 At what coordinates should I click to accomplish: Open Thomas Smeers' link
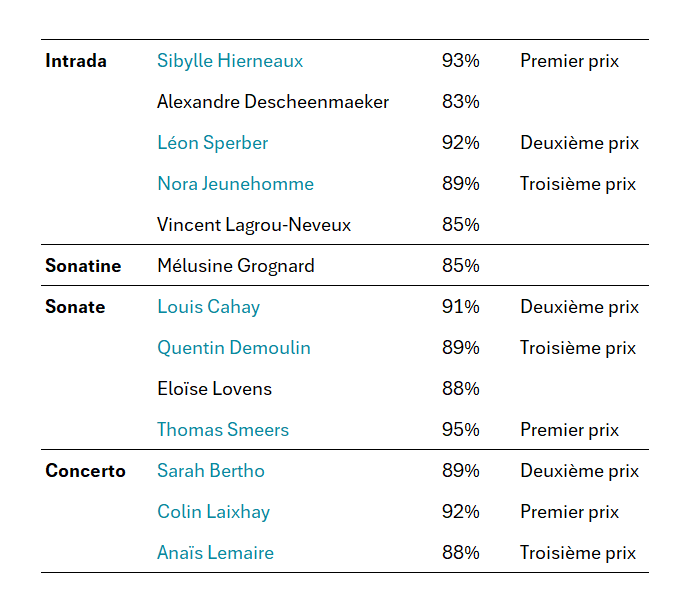tap(222, 430)
